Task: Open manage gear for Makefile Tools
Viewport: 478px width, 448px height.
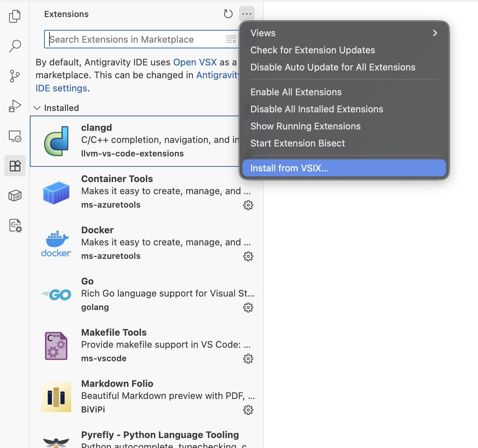Action: 248,358
